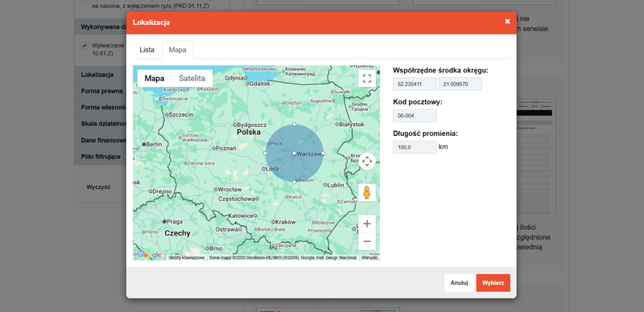This screenshot has height=312, width=644.
Task: Select Mapa map type button
Action: pos(155,79)
